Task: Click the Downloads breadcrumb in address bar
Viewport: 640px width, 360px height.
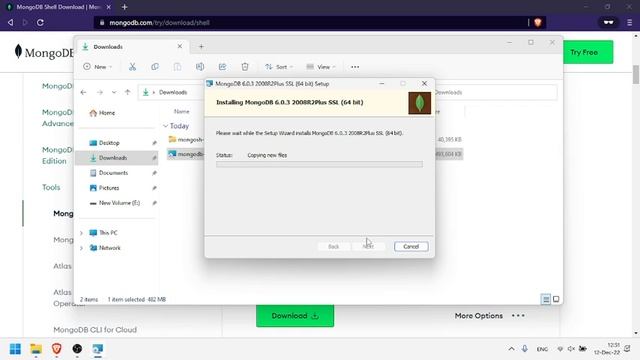Action: pyautogui.click(x=173, y=93)
